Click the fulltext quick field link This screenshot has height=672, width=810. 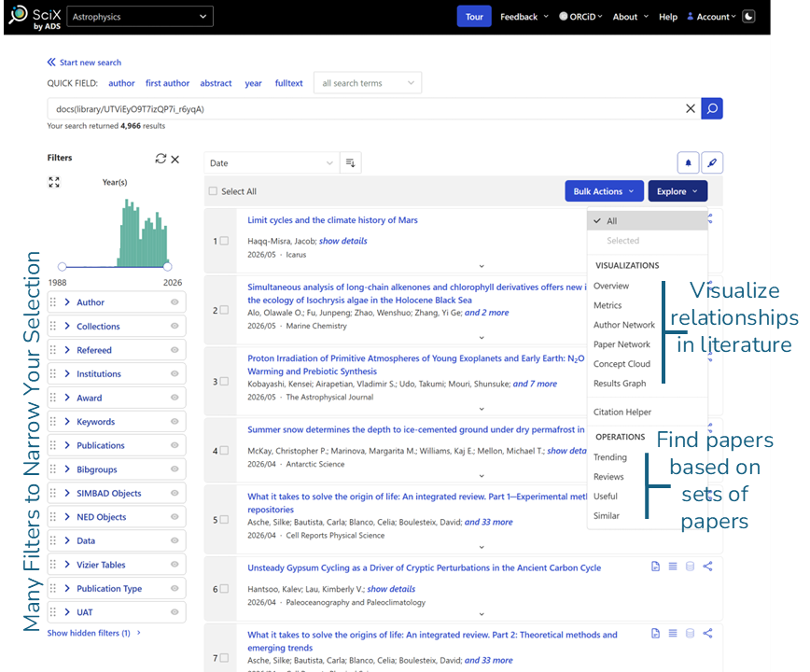point(288,83)
